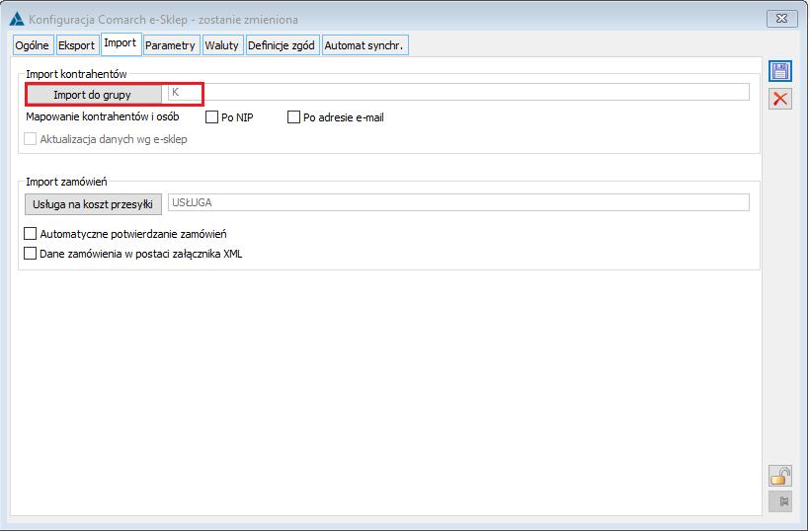Select the Import tab

click(121, 43)
